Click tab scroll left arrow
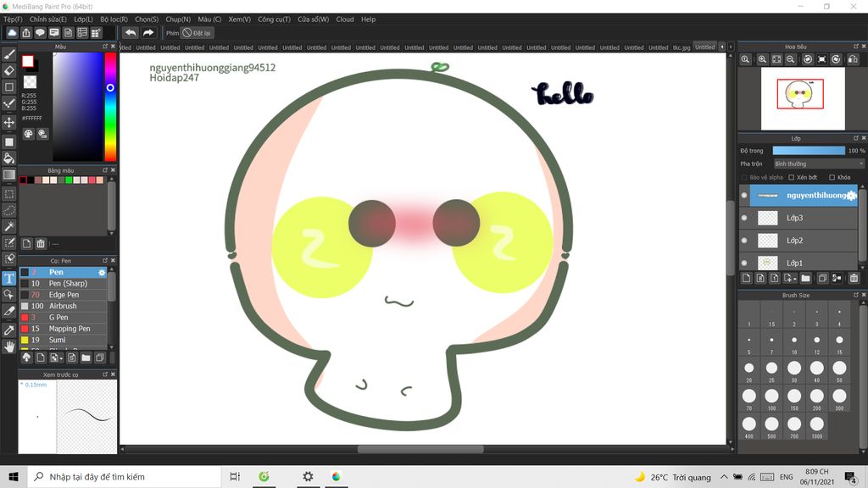Screen dimensions: 868x488 722,47
